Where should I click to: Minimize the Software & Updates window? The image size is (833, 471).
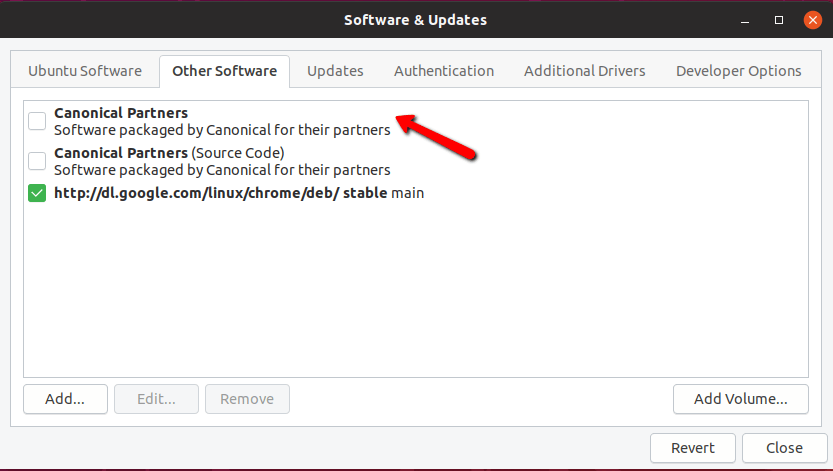746,20
